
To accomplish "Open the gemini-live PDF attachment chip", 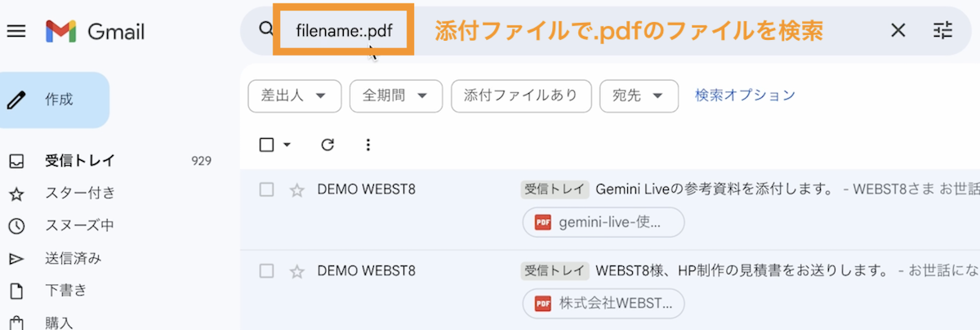I will click(x=603, y=222).
